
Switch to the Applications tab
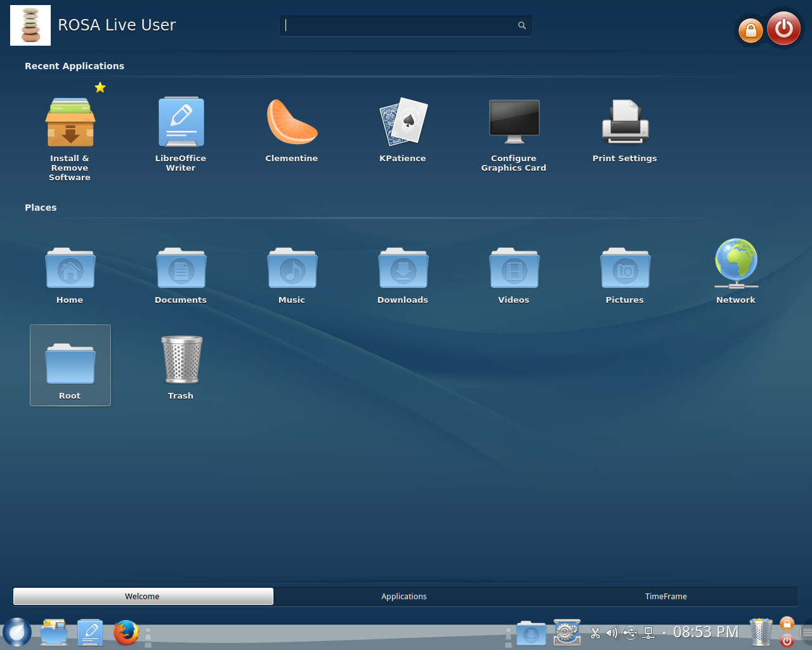pos(404,596)
